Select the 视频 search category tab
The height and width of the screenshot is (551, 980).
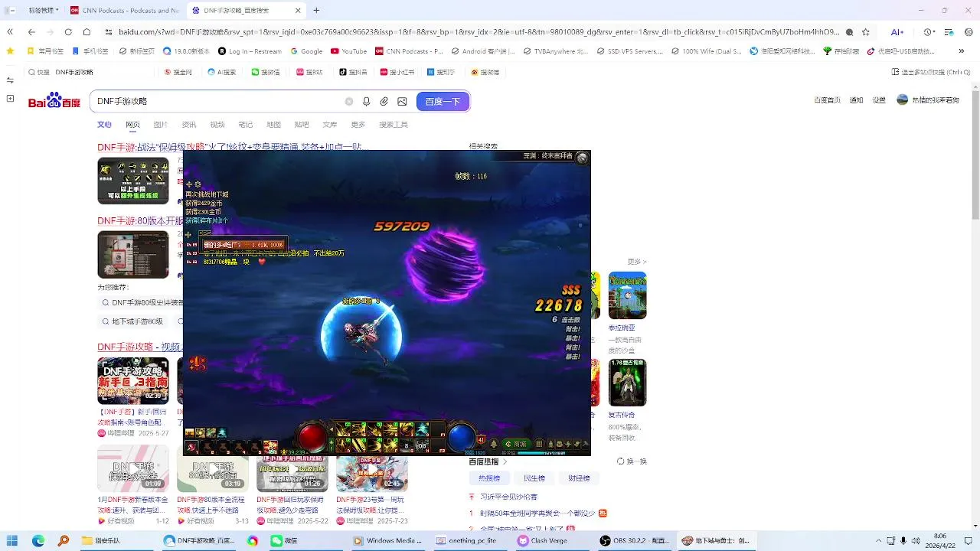click(x=217, y=124)
